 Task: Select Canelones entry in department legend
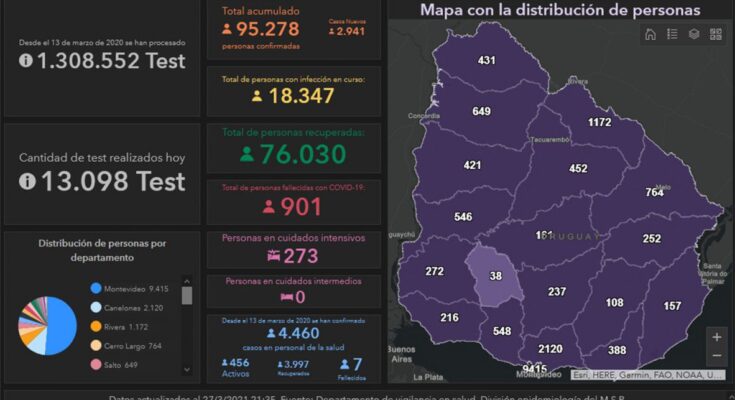[132, 307]
